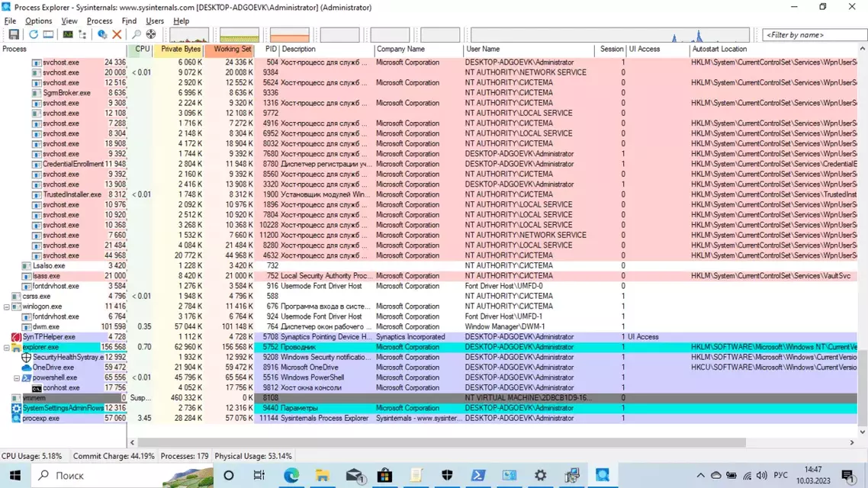Collapse the winlogon.exe tree node
This screenshot has width=868, height=488.
point(7,307)
